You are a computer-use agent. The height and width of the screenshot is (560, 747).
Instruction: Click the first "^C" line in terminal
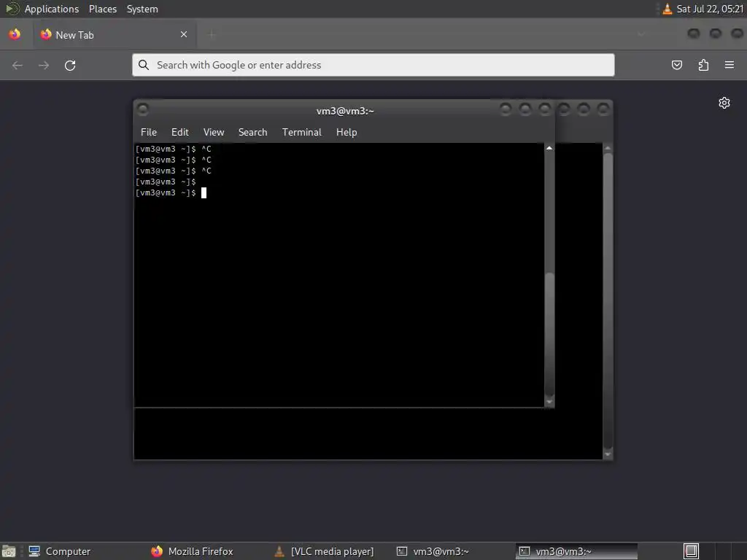174,149
